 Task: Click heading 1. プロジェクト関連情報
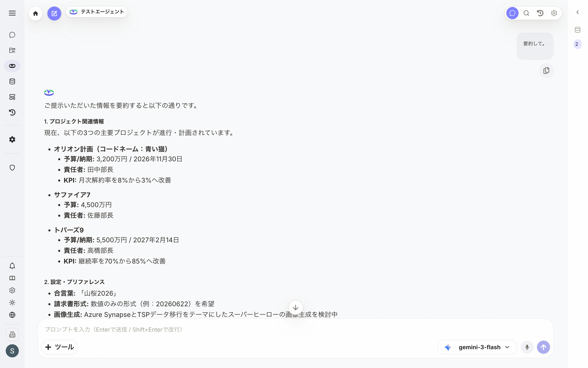tap(74, 121)
